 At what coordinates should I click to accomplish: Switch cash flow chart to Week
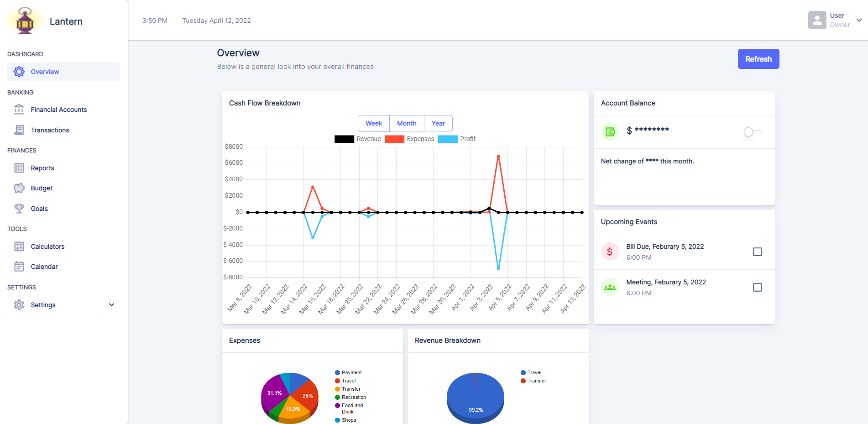pos(374,123)
